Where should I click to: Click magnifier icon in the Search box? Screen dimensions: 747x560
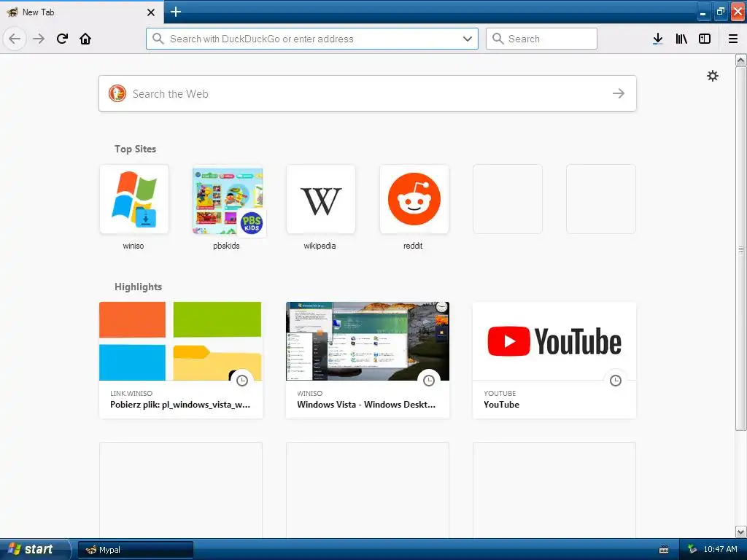[498, 39]
